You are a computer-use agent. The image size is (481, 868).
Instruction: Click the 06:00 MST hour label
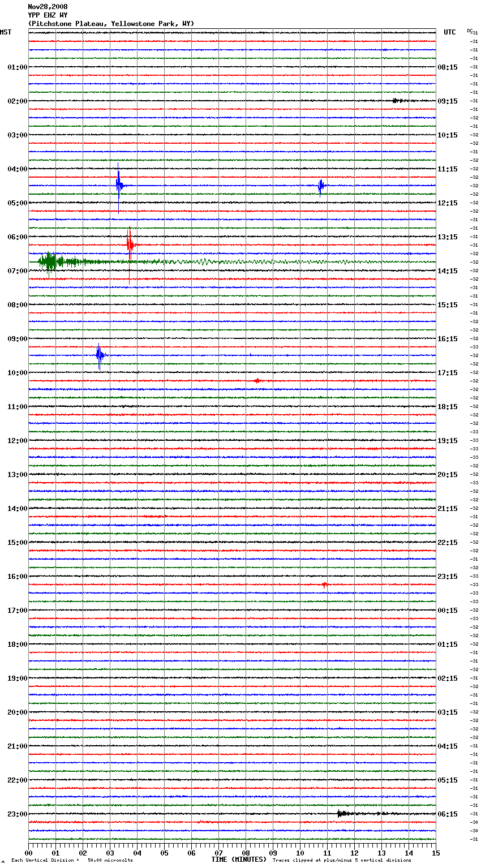(x=18, y=237)
